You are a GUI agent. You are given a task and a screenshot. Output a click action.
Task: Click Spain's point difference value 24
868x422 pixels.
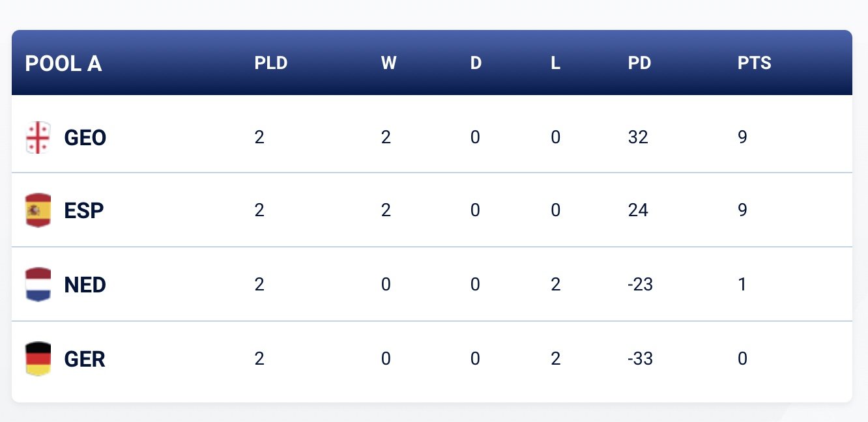tap(638, 210)
